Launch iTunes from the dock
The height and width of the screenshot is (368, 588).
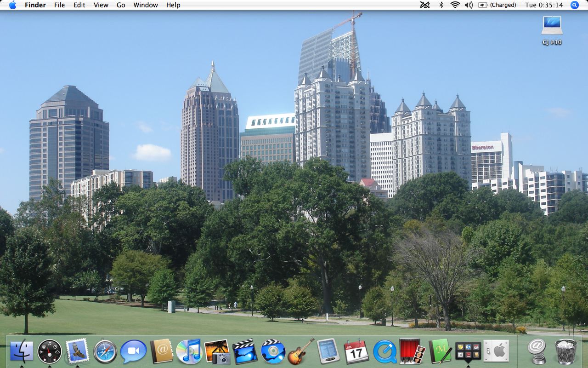[x=189, y=351]
